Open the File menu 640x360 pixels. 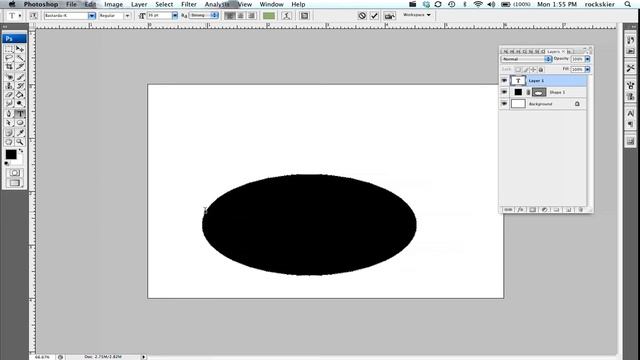(x=71, y=4)
